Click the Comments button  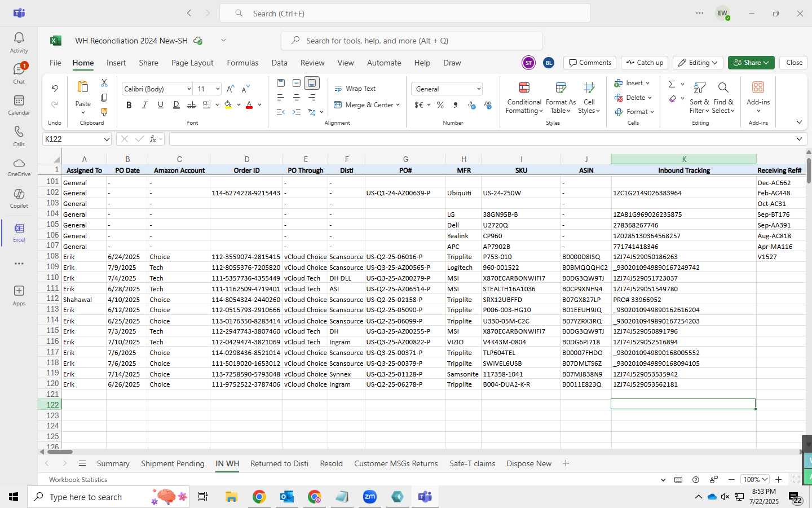(x=590, y=63)
